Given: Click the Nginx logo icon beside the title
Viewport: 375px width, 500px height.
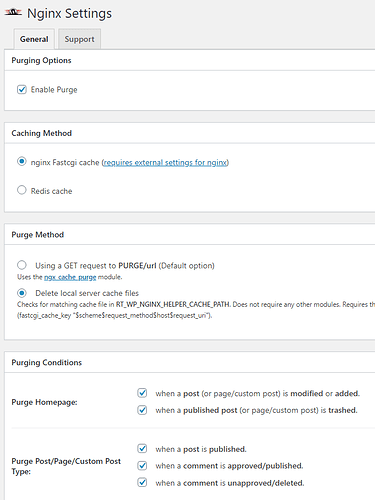Looking at the screenshot, I should pos(13,13).
